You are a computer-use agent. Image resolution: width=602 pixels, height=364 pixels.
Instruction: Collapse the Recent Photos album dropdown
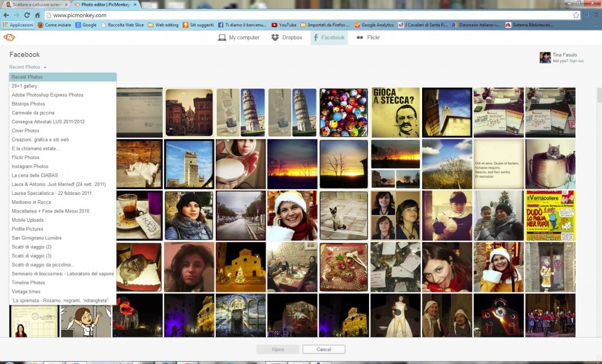pos(28,67)
